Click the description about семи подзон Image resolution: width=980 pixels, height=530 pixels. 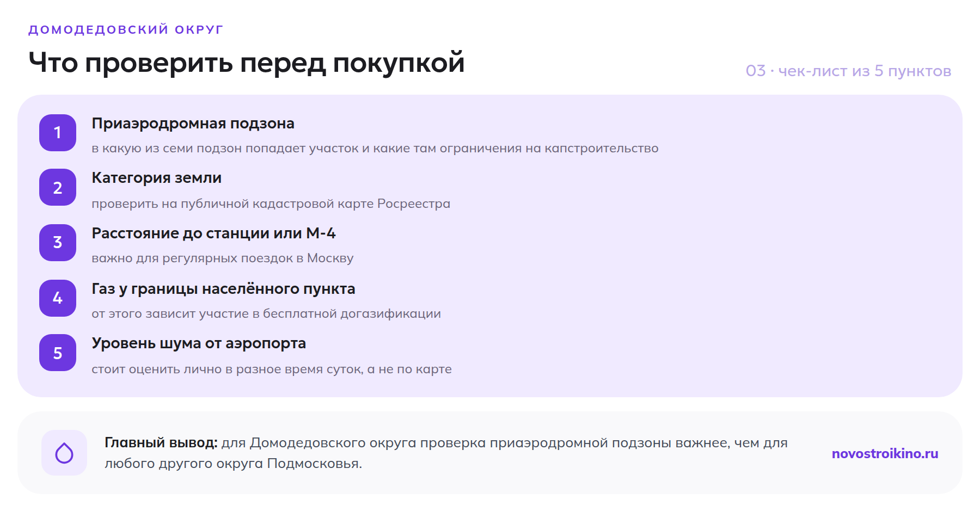coord(375,149)
